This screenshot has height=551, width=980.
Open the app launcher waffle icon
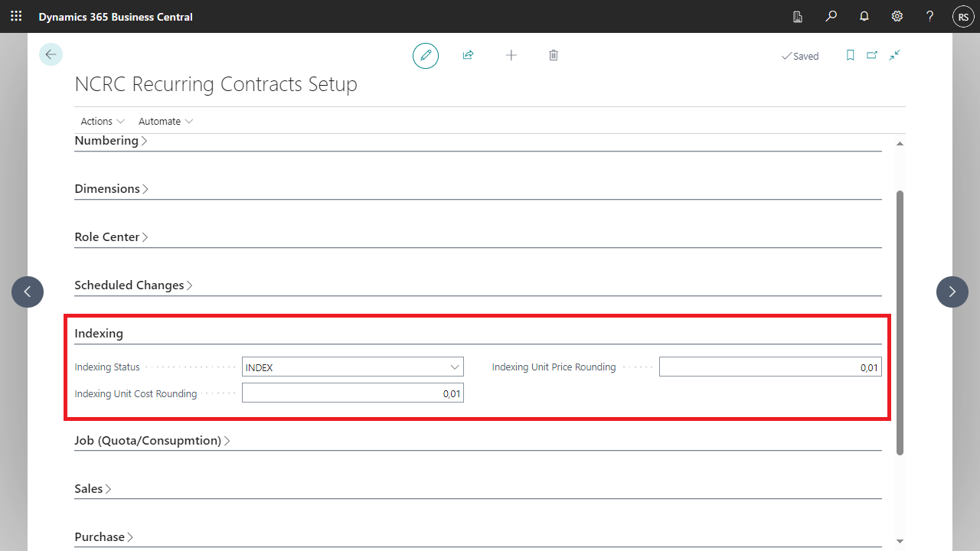click(x=16, y=16)
